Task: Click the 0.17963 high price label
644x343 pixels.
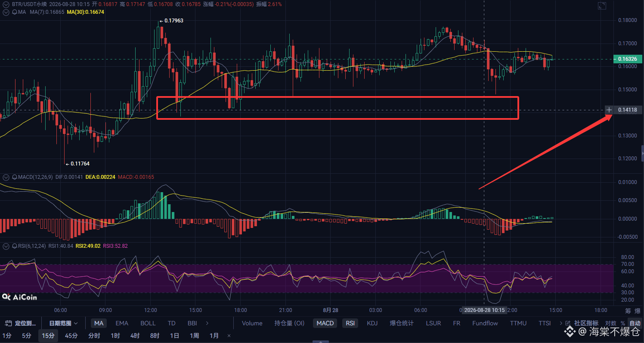Action: (x=174, y=20)
